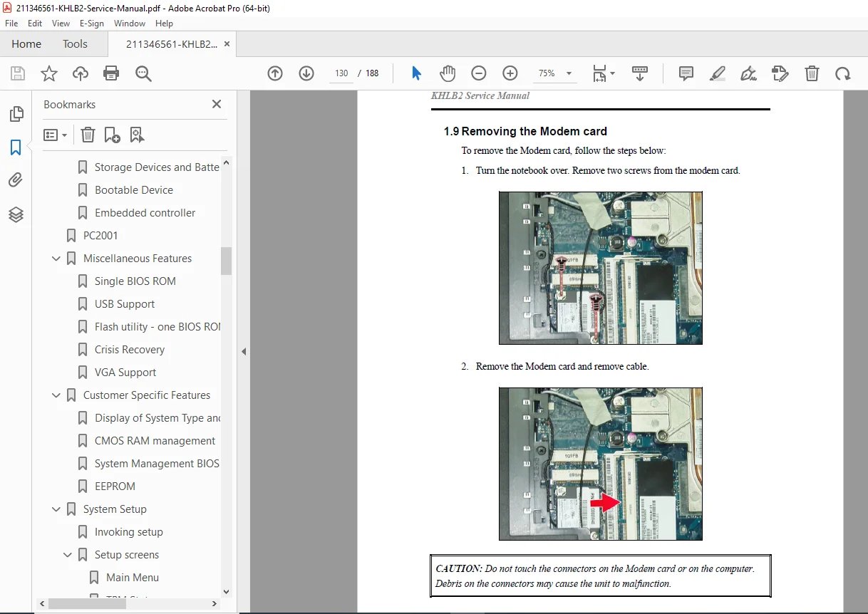Activate the Hand pan tool
Image resolution: width=868 pixels, height=614 pixels.
tap(448, 73)
